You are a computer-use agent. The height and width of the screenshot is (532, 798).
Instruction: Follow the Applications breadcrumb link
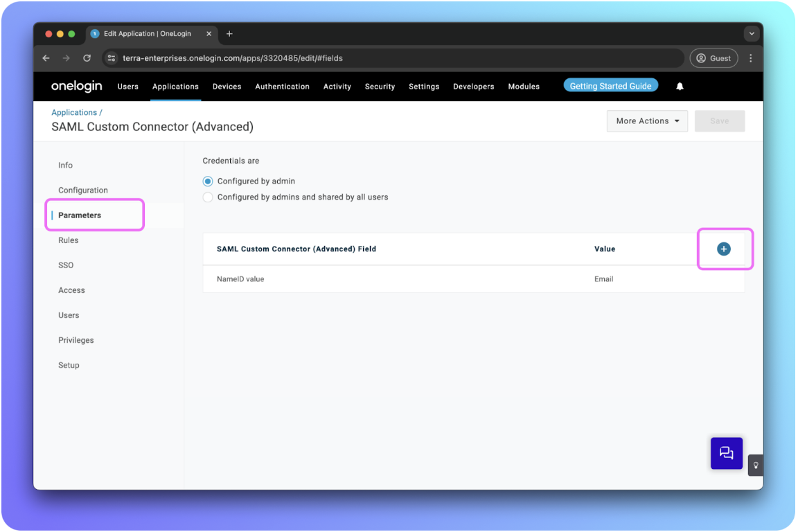(x=74, y=112)
